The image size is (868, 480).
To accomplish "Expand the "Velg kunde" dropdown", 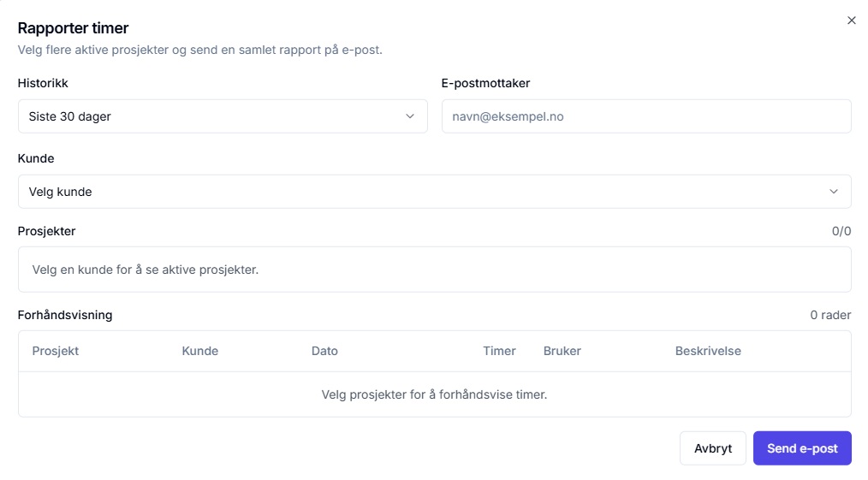I will click(x=434, y=192).
